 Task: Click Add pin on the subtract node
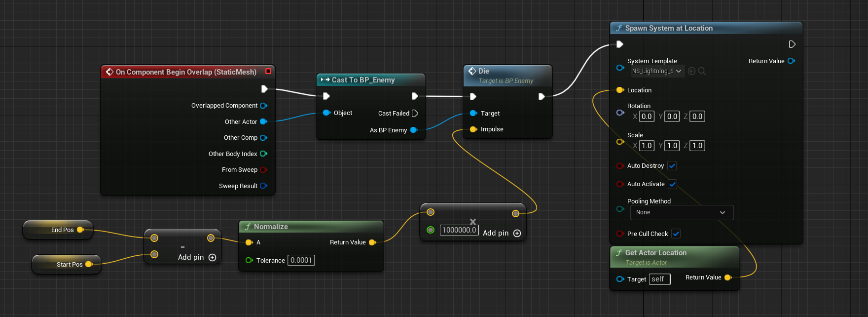197,257
